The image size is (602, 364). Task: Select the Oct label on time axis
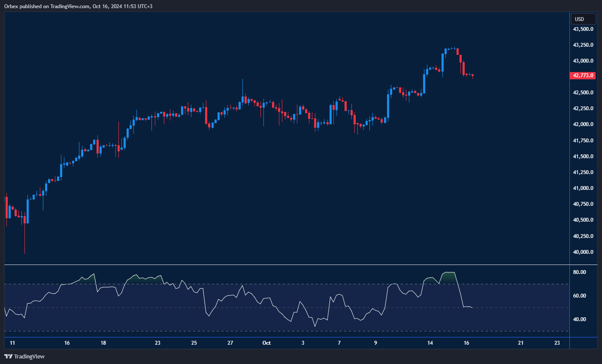[266, 343]
